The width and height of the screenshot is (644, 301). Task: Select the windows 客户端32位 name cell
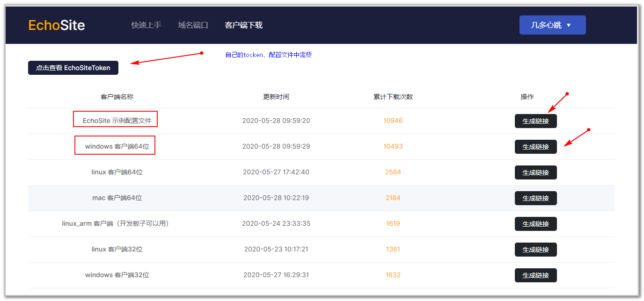point(117,275)
